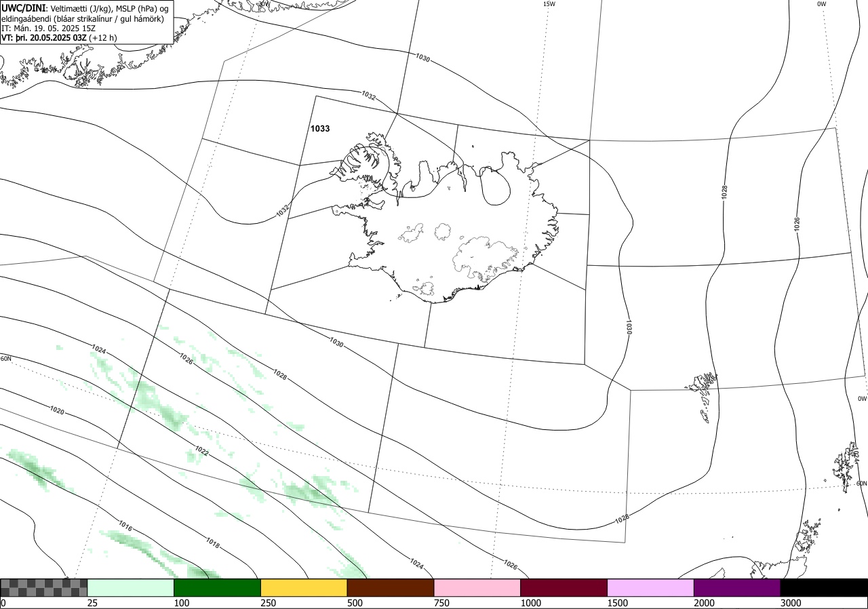Screen dimensions: 868x609
Task: Click the 15W longitude label
Action: [549, 4]
